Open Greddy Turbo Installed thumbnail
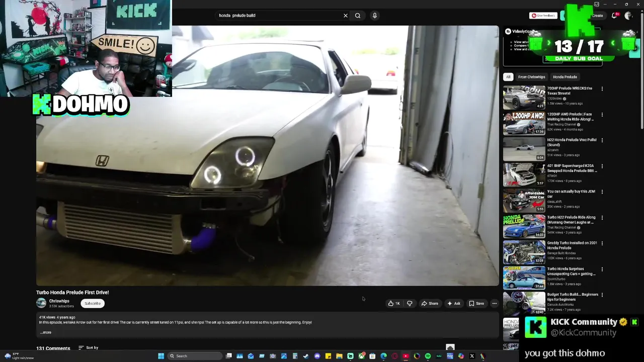 coord(524,251)
